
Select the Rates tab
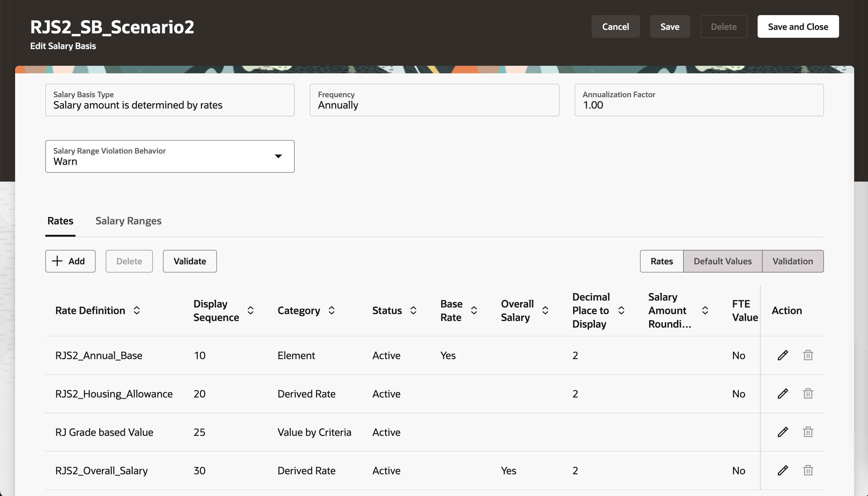(x=60, y=221)
